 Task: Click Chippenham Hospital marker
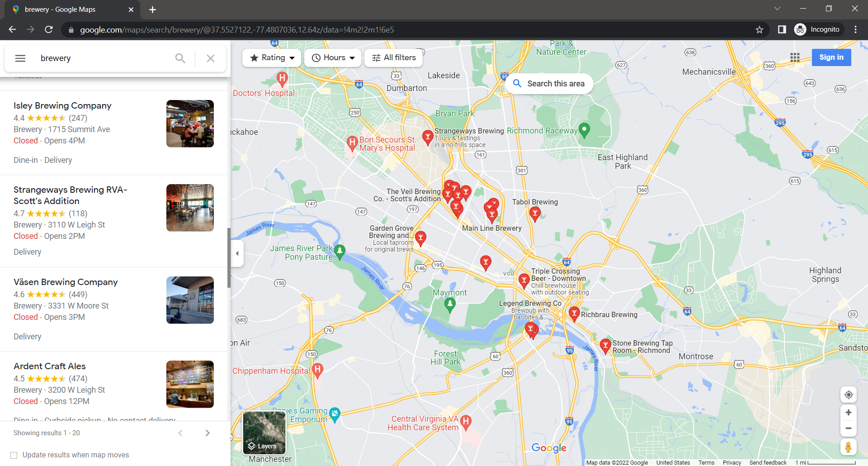click(318, 371)
